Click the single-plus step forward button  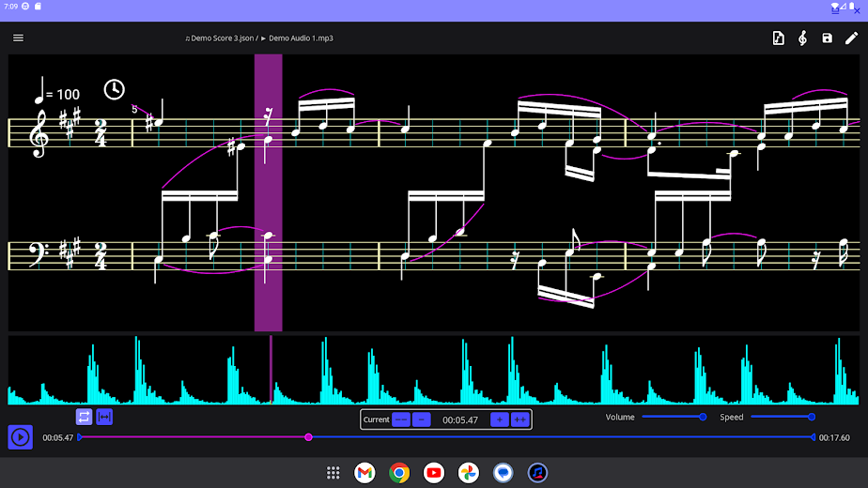click(500, 419)
